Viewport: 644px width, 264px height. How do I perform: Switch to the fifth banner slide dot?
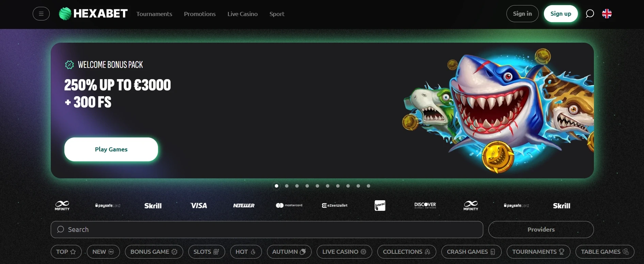coord(317,186)
